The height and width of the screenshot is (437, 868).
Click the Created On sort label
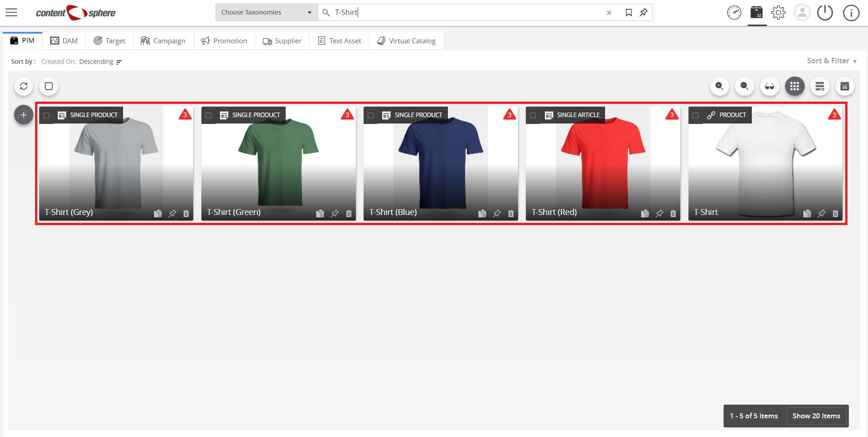click(x=58, y=62)
